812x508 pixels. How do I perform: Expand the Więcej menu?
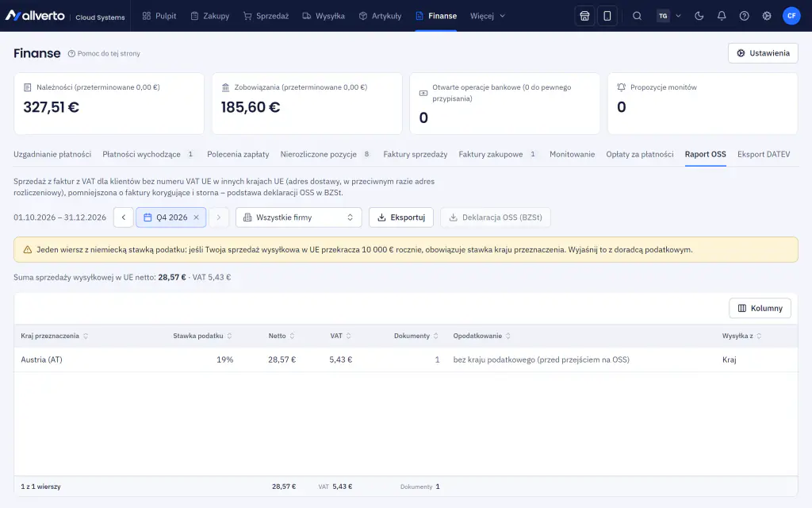pyautogui.click(x=488, y=16)
